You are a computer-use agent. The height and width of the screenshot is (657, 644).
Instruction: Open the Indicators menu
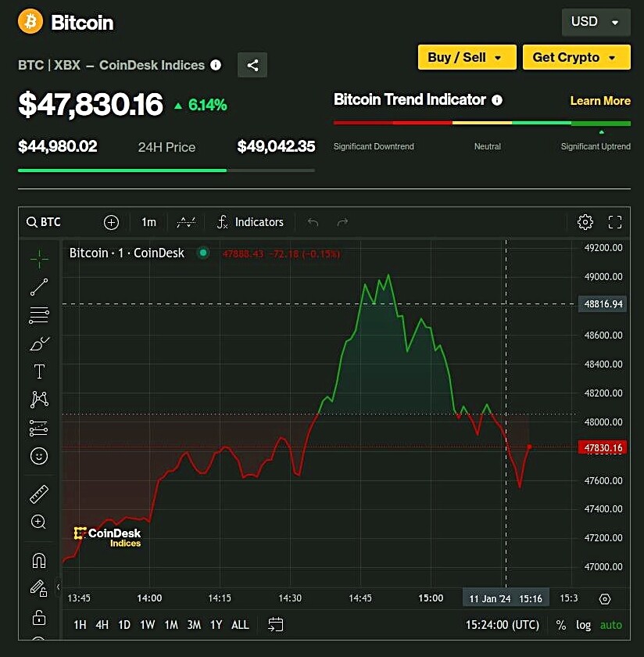point(250,222)
